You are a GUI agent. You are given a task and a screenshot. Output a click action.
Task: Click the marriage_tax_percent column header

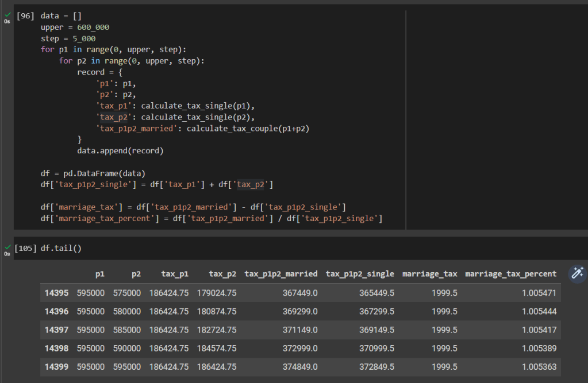point(510,274)
